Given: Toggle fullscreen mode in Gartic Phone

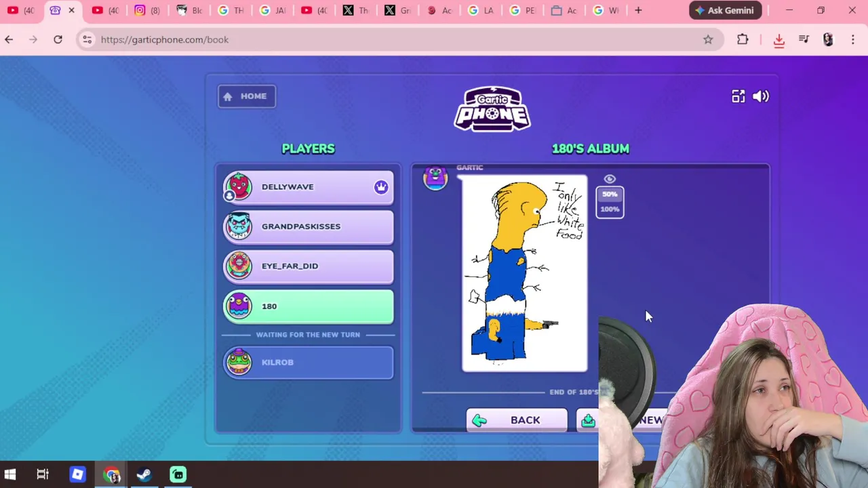Looking at the screenshot, I should point(738,96).
